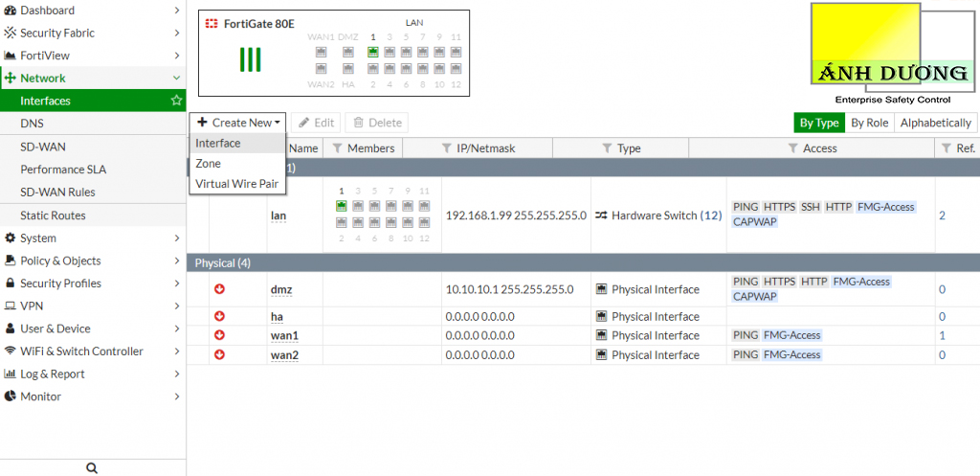Click the FortiView chart icon

10,56
